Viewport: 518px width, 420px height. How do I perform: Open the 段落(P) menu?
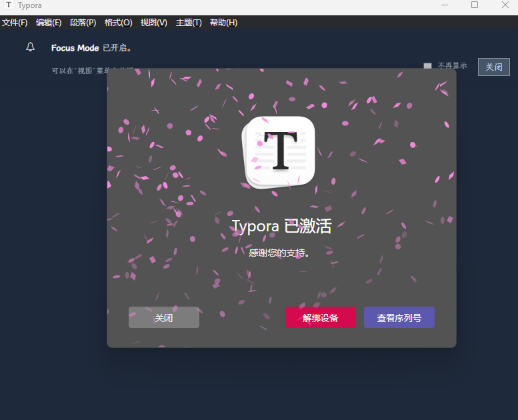click(x=83, y=23)
